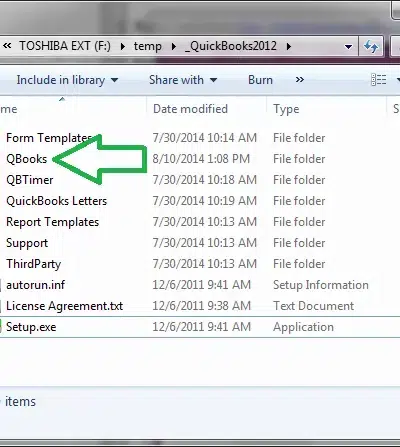Select the QBTimer folder
The width and height of the screenshot is (400, 447).
[x=30, y=180]
